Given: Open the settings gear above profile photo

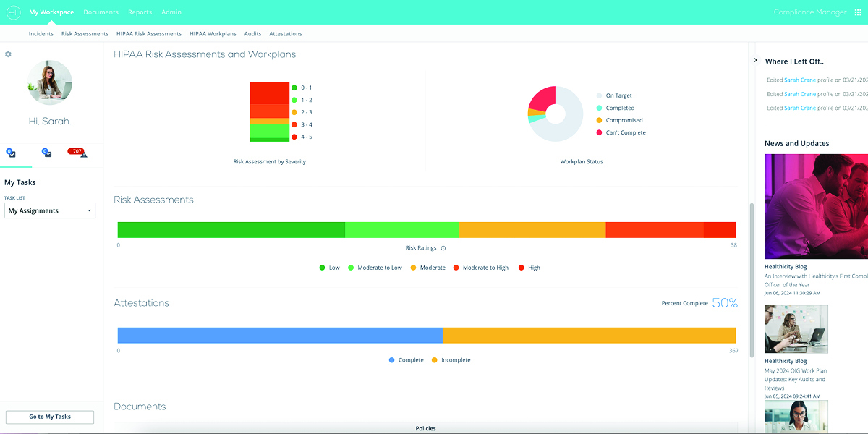Looking at the screenshot, I should (8, 54).
